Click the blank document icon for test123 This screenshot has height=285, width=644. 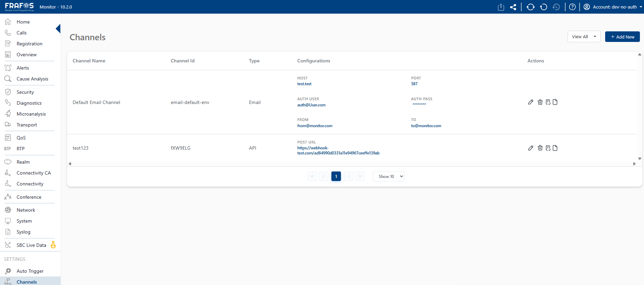click(x=555, y=148)
